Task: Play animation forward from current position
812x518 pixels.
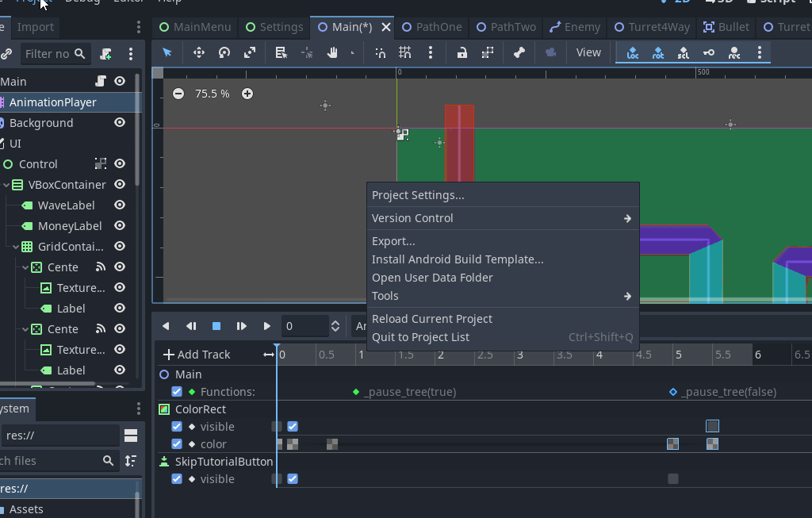Action: [266, 326]
